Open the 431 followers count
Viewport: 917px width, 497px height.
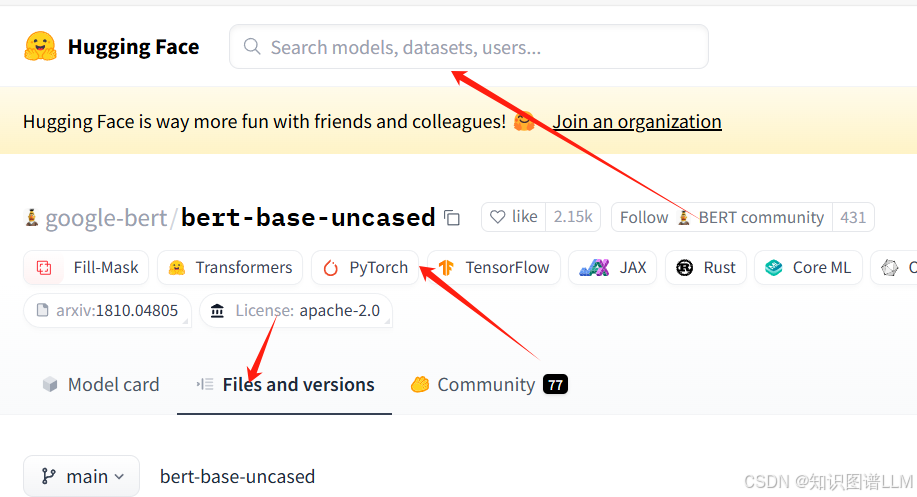pyautogui.click(x=853, y=217)
